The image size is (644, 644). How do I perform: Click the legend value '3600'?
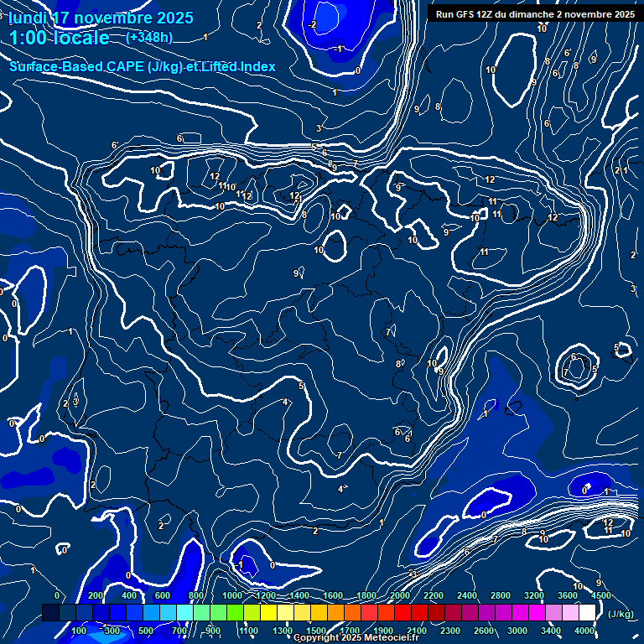[x=568, y=595]
